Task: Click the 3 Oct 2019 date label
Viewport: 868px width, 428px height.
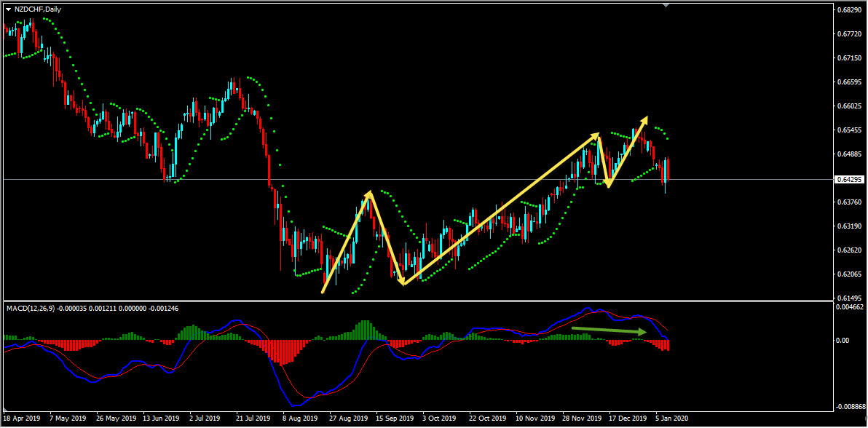Action: point(440,418)
